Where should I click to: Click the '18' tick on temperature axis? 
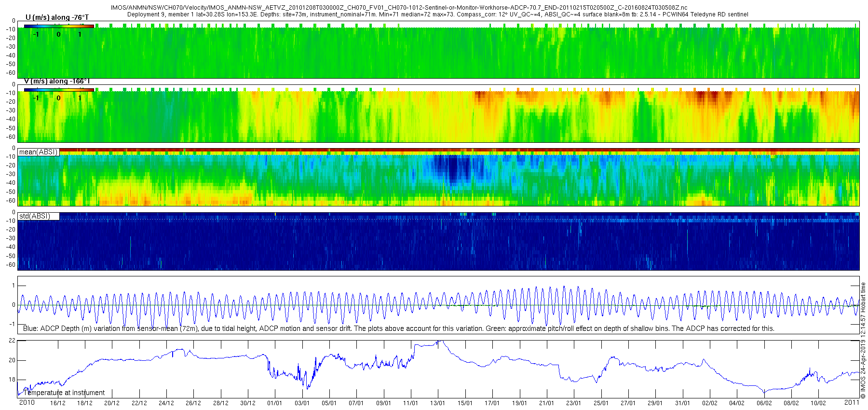(12, 380)
